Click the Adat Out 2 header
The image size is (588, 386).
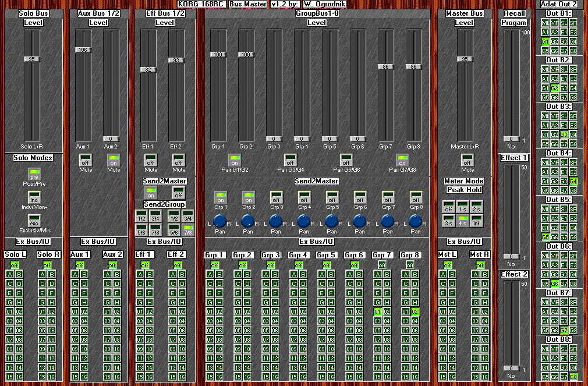coord(559,4)
